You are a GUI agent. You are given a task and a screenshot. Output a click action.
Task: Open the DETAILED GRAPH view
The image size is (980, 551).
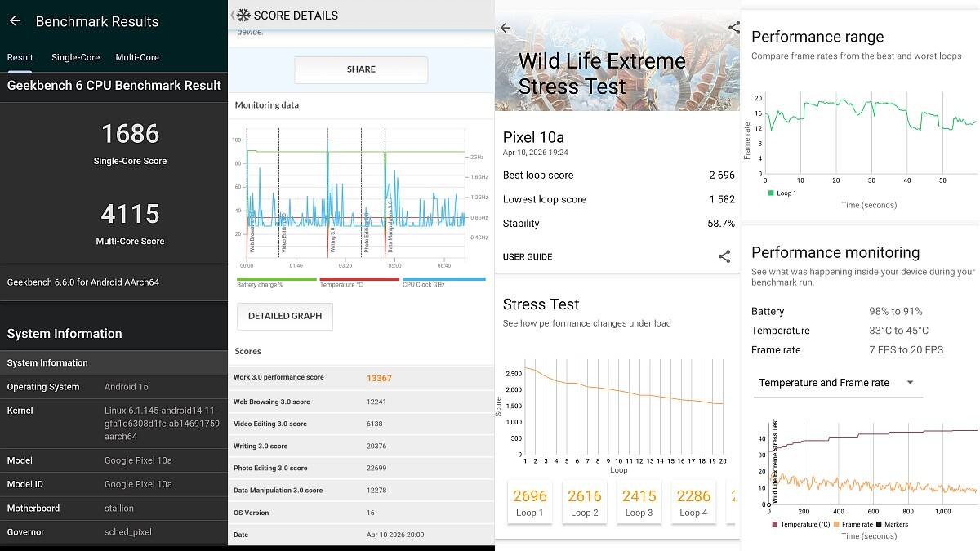pos(285,316)
